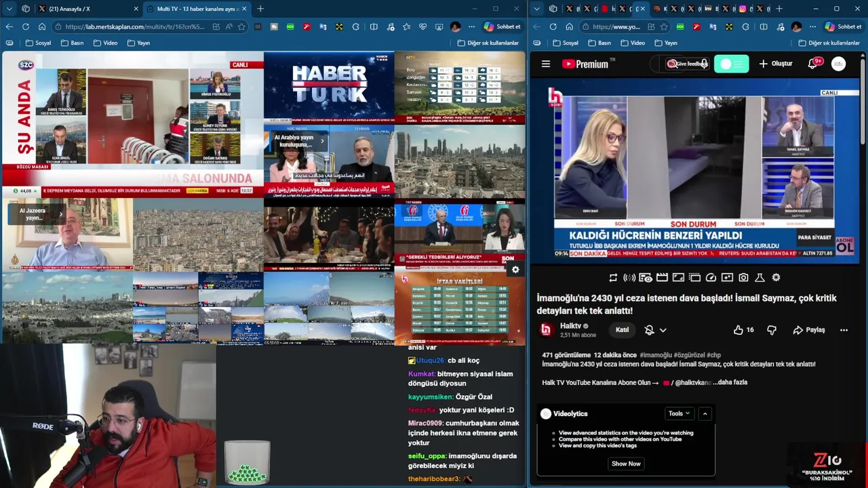Open extensions puzzle icon in left browser

pos(356,26)
